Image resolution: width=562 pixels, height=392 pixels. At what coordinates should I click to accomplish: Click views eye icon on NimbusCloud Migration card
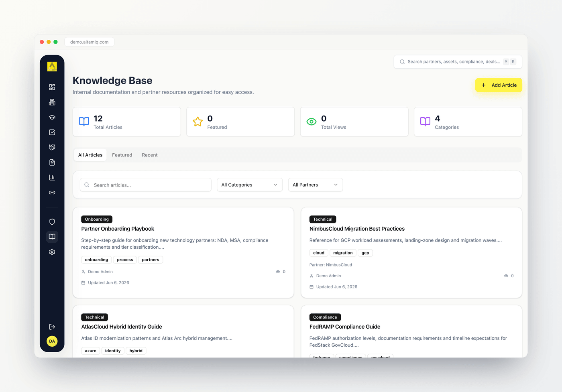tap(506, 276)
